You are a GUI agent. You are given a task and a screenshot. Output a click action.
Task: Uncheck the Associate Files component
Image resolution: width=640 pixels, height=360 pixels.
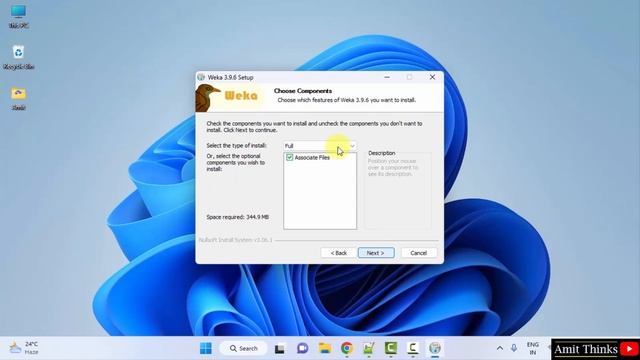[x=289, y=158]
